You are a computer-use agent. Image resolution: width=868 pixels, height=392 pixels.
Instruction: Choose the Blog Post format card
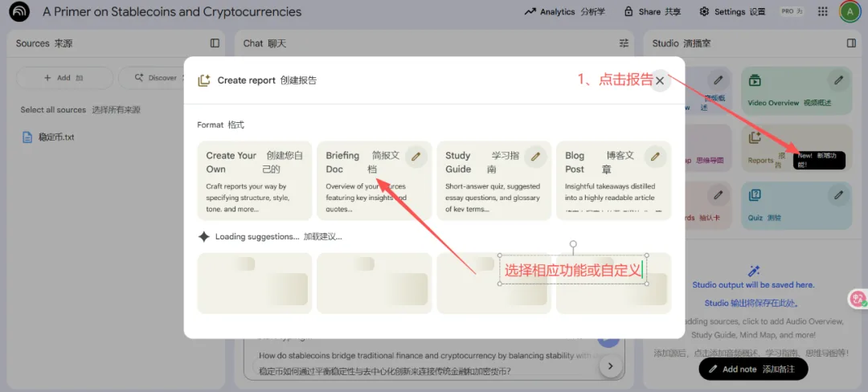pyautogui.click(x=613, y=181)
